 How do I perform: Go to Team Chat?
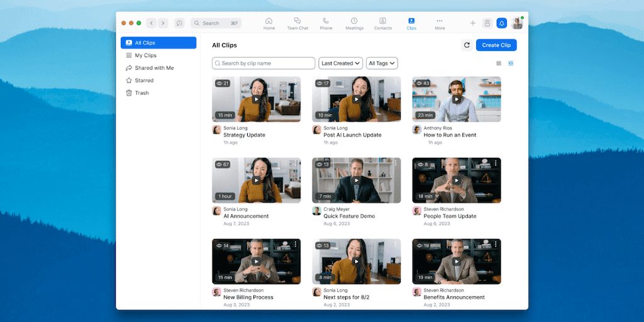[297, 23]
